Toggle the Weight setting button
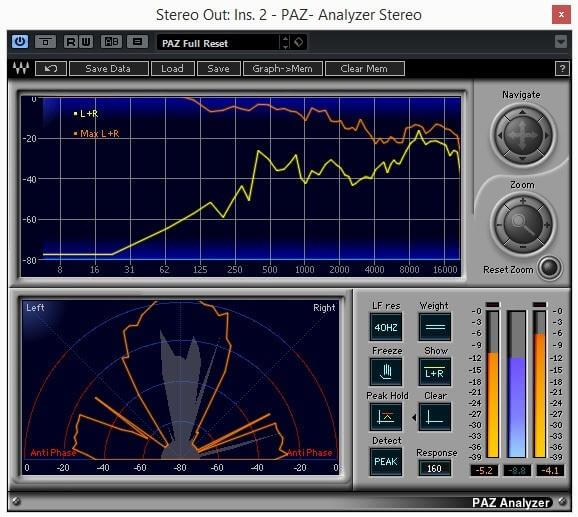This screenshot has height=517, width=578. (435, 327)
